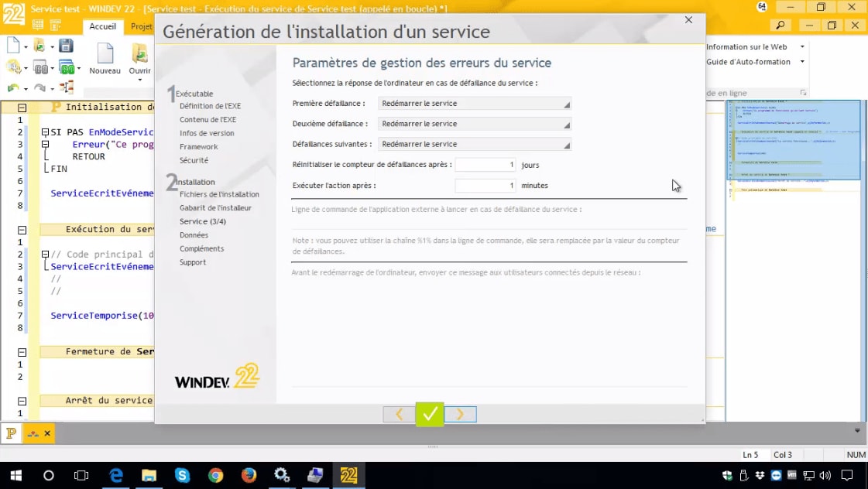
Task: Click the Exécuter l'action après minutes field
Action: point(485,186)
